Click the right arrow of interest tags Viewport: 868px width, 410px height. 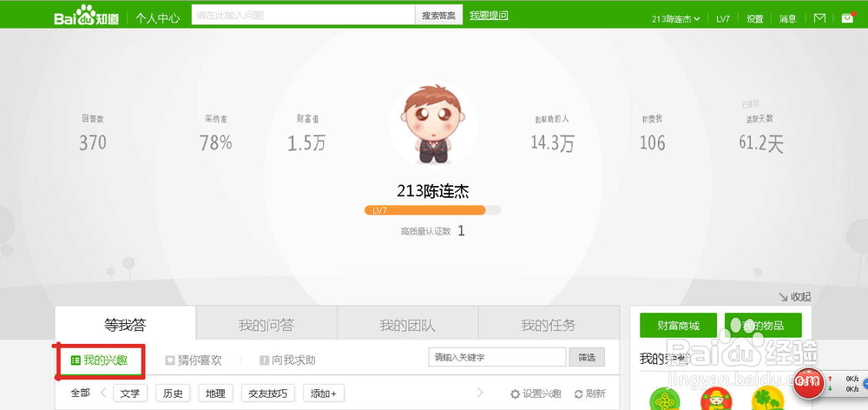(x=479, y=393)
